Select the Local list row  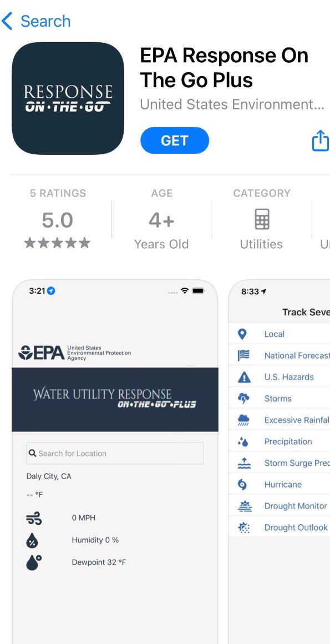tap(279, 334)
